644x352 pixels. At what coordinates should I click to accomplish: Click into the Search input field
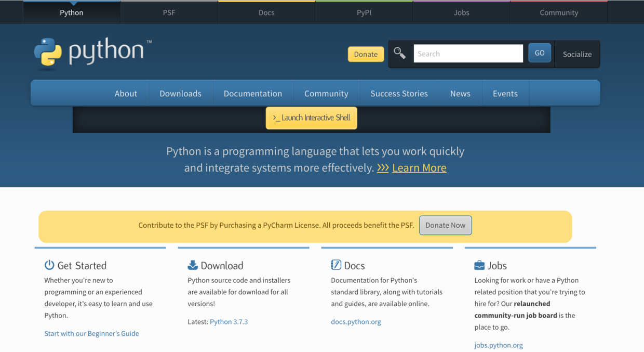(x=468, y=54)
